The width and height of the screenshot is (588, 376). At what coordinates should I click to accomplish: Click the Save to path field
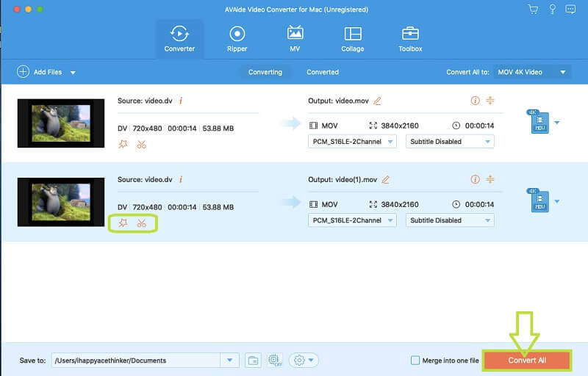(x=136, y=361)
